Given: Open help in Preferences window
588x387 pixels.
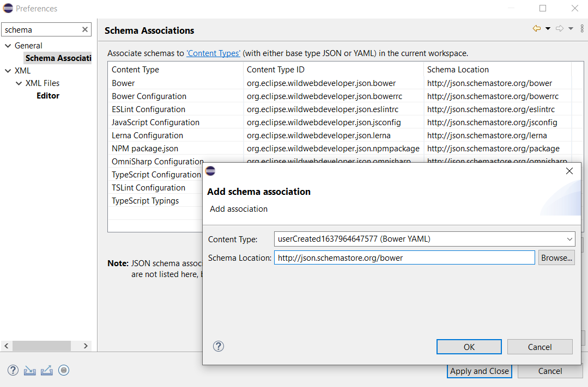Looking at the screenshot, I should [x=13, y=370].
